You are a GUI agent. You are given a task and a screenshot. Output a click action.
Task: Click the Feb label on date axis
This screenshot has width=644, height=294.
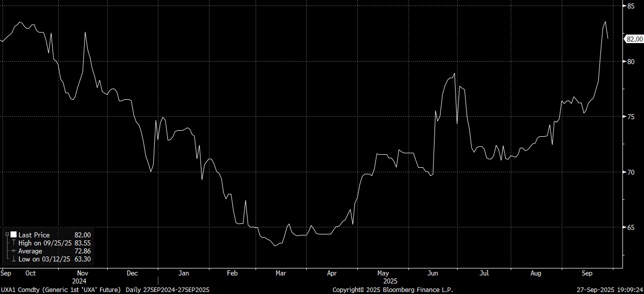coord(232,273)
